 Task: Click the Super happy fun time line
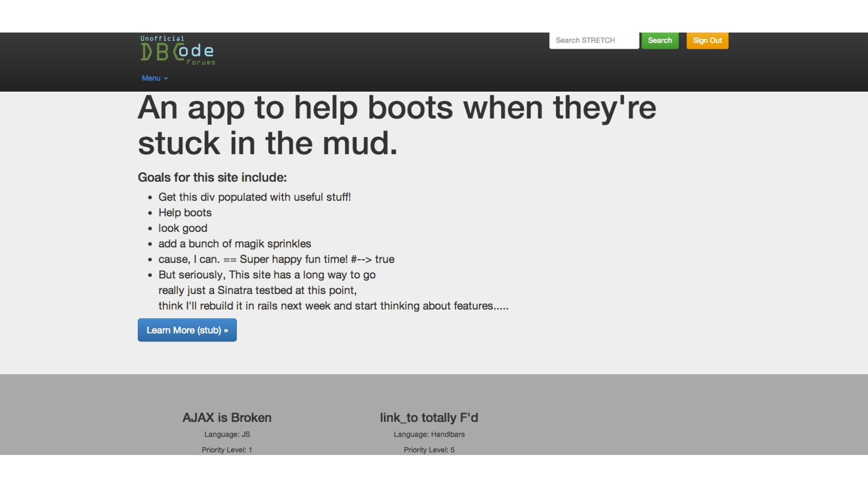(276, 259)
